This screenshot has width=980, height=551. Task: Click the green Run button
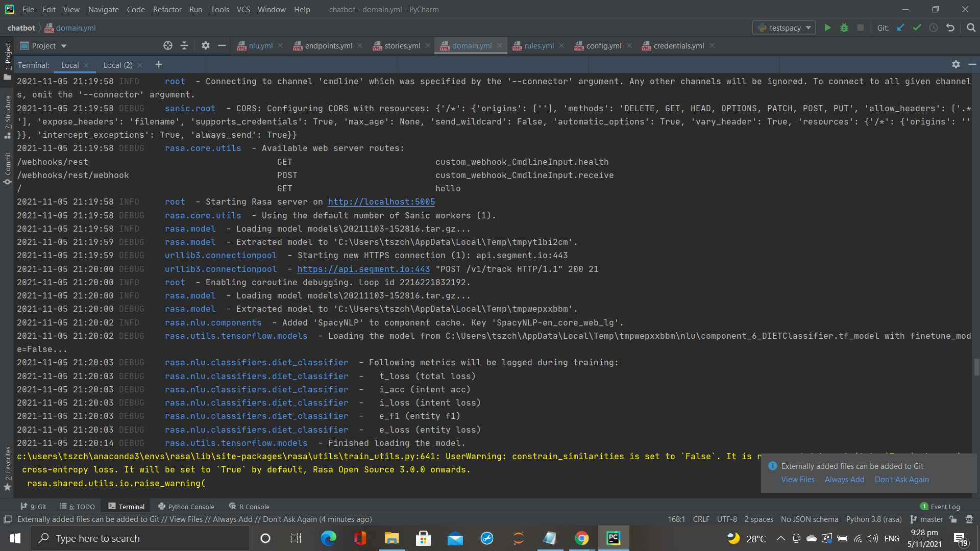pyautogui.click(x=827, y=28)
